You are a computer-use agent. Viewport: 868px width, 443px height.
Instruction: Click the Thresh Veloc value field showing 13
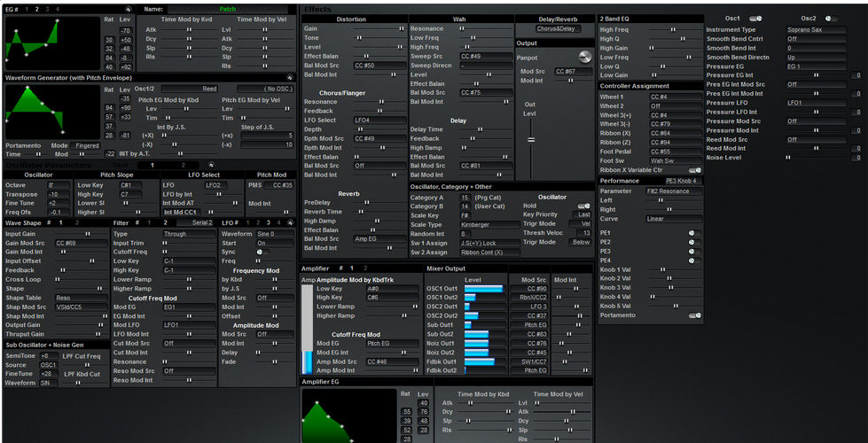tap(586, 233)
